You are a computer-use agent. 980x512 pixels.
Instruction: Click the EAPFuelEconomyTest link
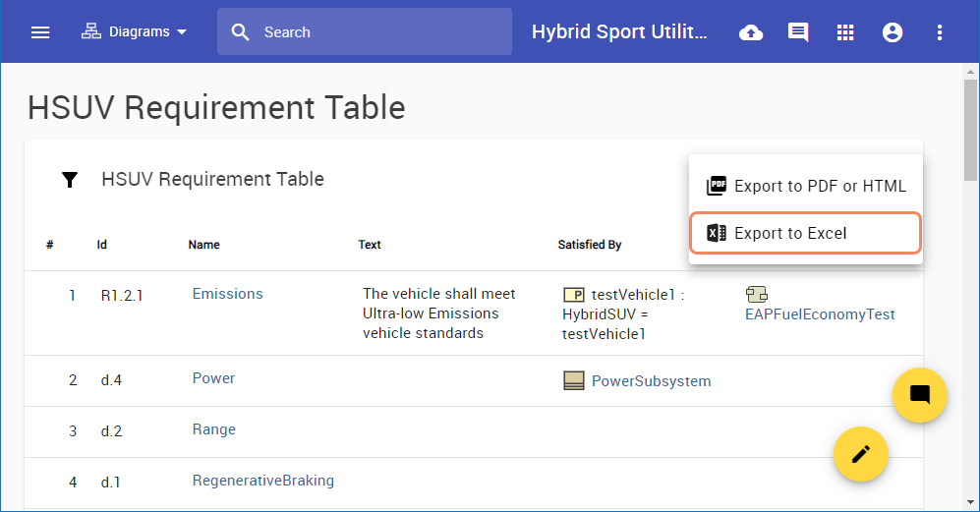[x=820, y=314]
